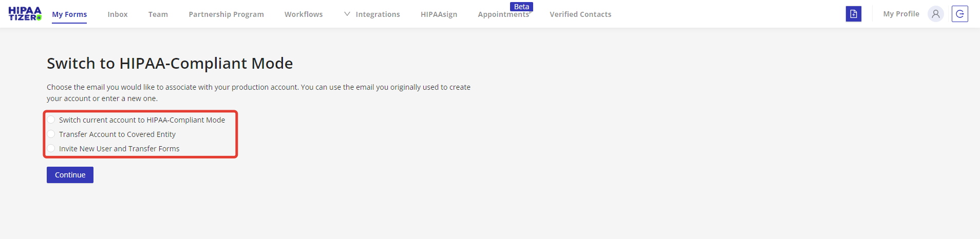Open the Team menu item
The height and width of the screenshot is (239, 980).
pyautogui.click(x=158, y=14)
